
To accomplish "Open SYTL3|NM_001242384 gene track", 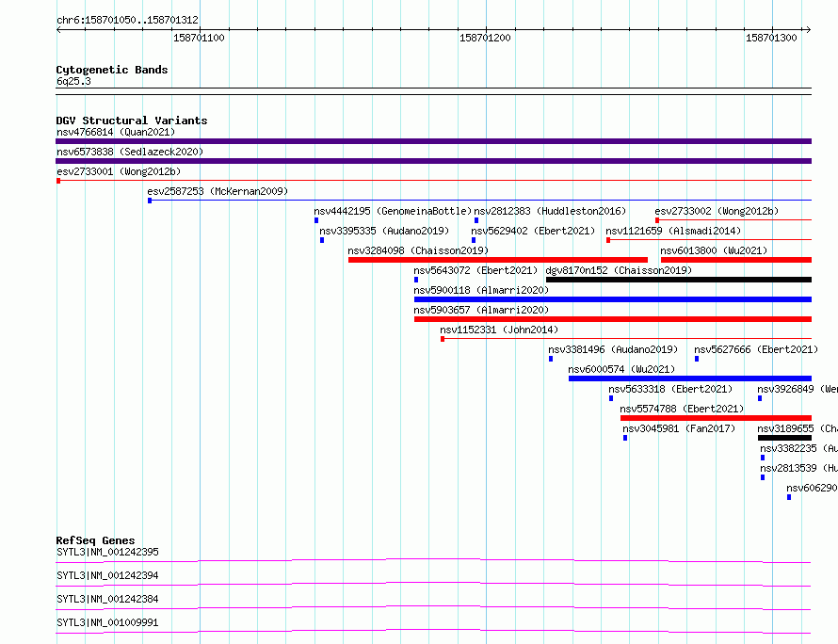I will pos(433,607).
